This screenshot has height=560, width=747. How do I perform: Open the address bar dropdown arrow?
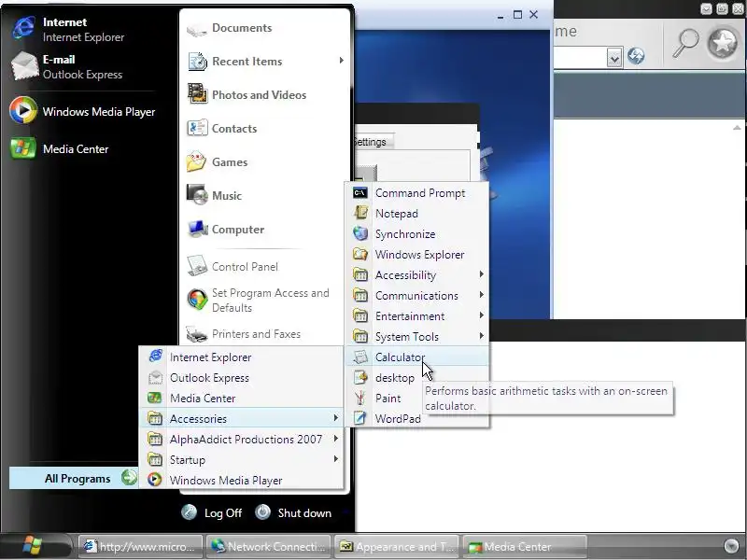pos(614,58)
